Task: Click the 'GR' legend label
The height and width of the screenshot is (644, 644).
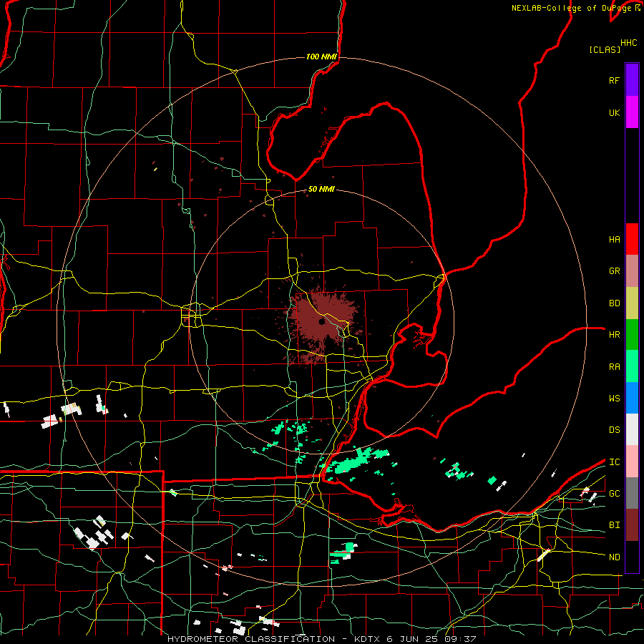Action: 615,271
